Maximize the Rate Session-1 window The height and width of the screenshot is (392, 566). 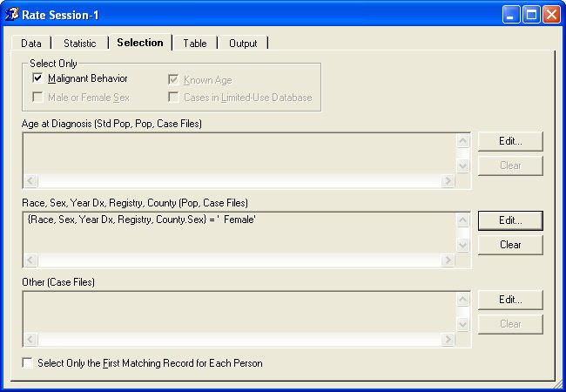[531, 14]
